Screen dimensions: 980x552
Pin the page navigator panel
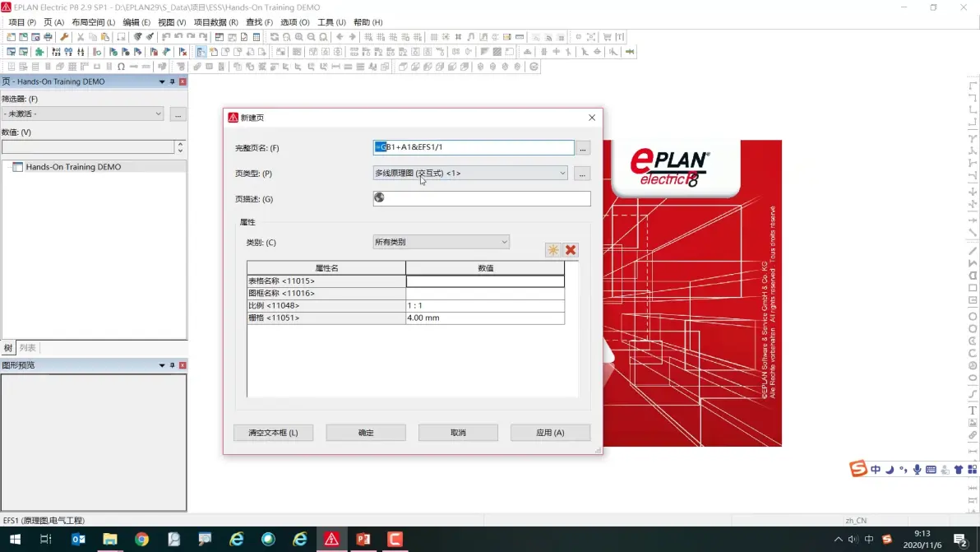tap(173, 82)
